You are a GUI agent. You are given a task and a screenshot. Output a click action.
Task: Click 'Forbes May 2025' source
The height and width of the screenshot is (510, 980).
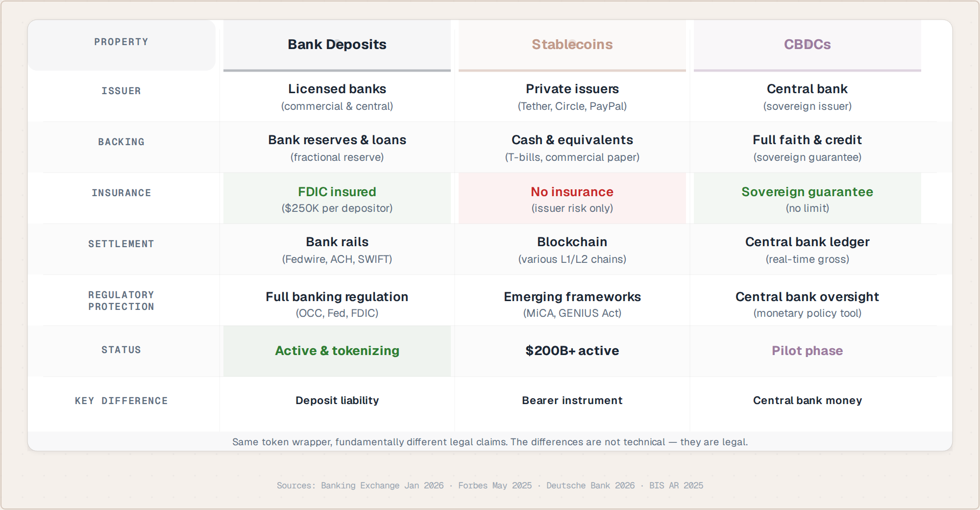pos(495,485)
